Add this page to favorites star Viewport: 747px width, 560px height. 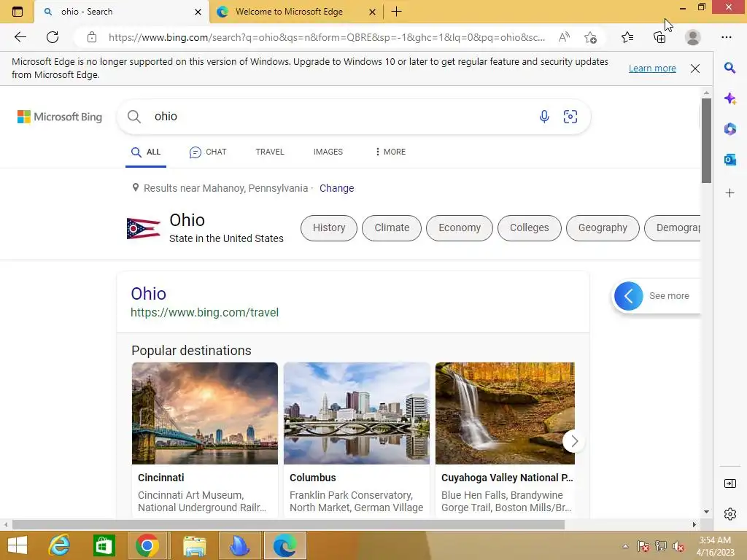(x=590, y=37)
